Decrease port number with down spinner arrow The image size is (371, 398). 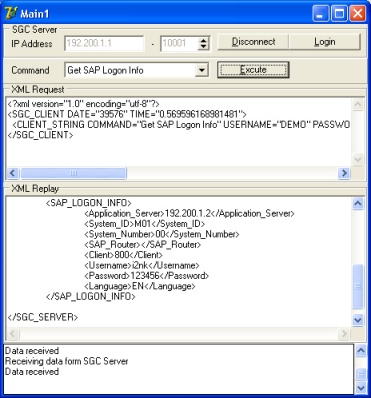203,47
